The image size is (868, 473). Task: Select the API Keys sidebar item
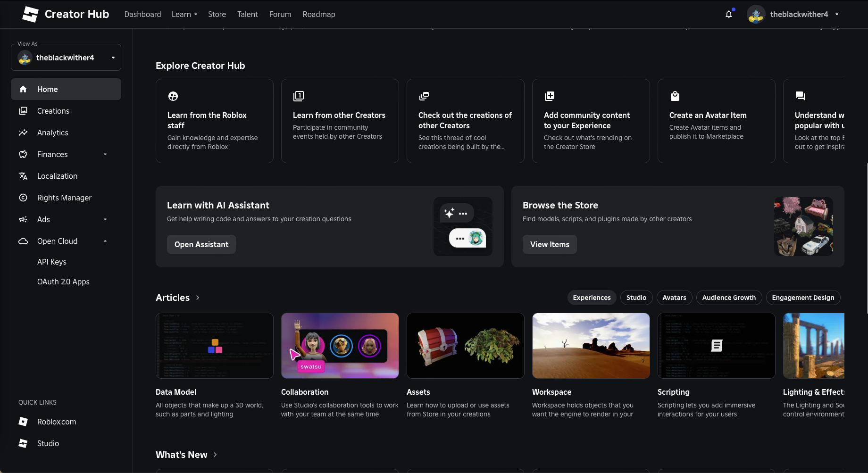click(52, 262)
